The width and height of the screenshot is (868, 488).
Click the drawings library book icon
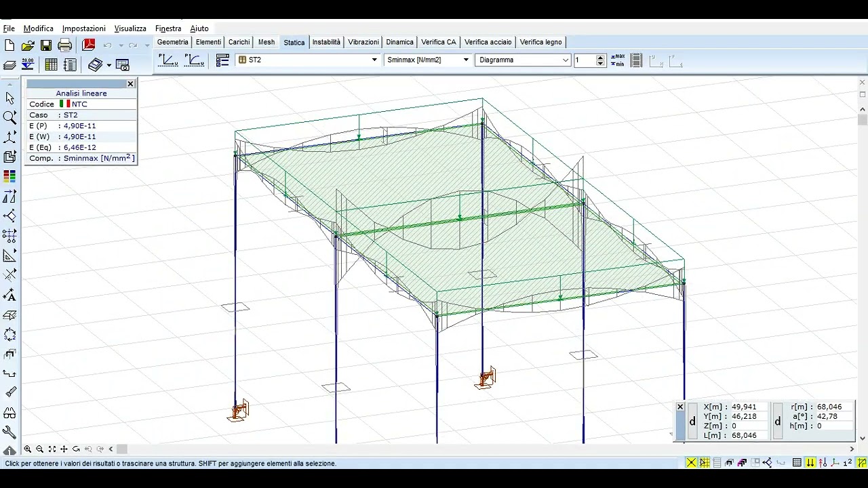click(x=95, y=64)
